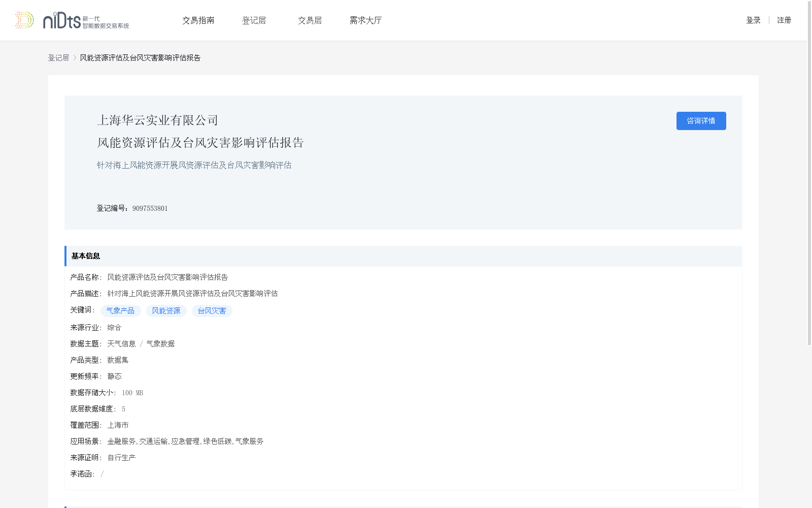
Task: Go back via 登记层 breadcrumb link
Action: pos(58,58)
